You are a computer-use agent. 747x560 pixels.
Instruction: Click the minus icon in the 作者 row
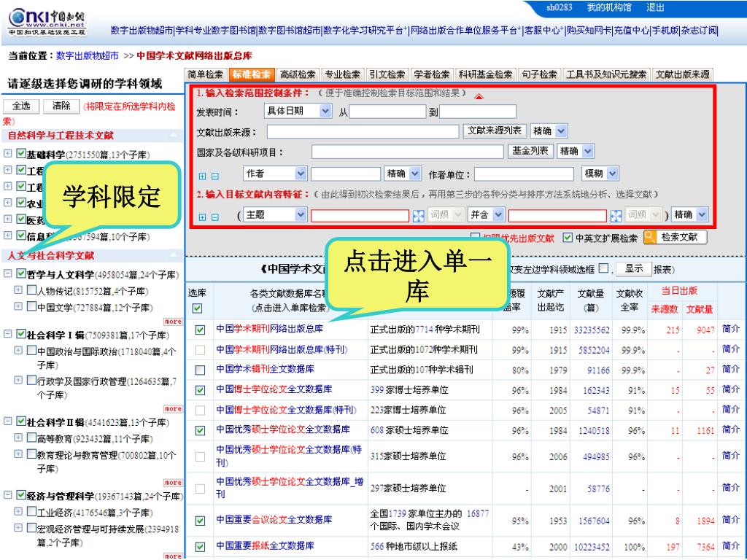tap(215, 176)
